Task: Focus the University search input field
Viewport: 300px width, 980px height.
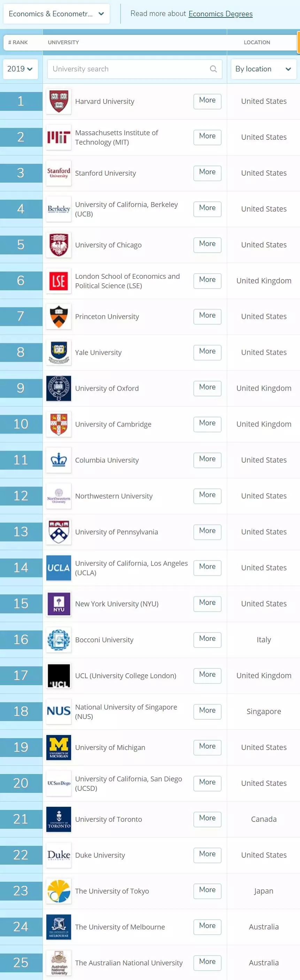Action: tap(129, 69)
